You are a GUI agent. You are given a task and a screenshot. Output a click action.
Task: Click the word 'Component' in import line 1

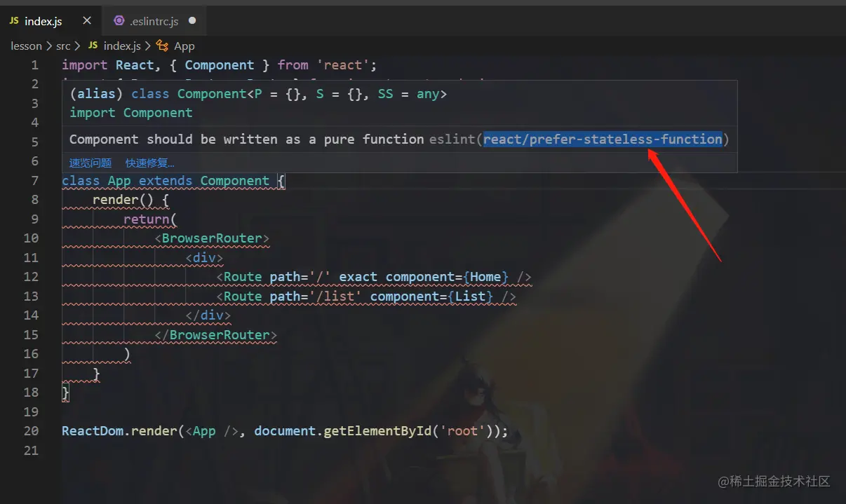220,65
